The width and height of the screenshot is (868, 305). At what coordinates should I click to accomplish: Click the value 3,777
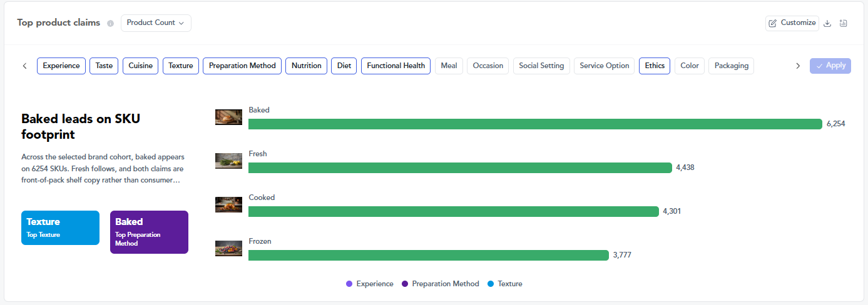[x=622, y=255]
